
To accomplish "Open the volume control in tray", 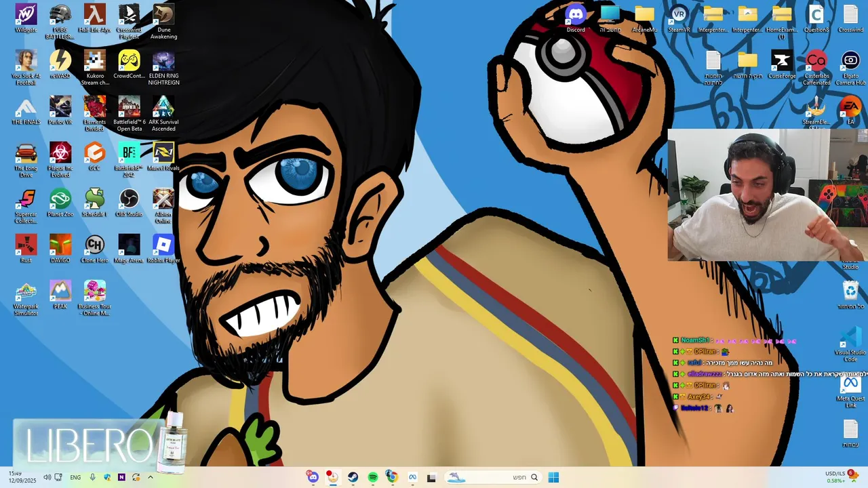I will tap(47, 477).
